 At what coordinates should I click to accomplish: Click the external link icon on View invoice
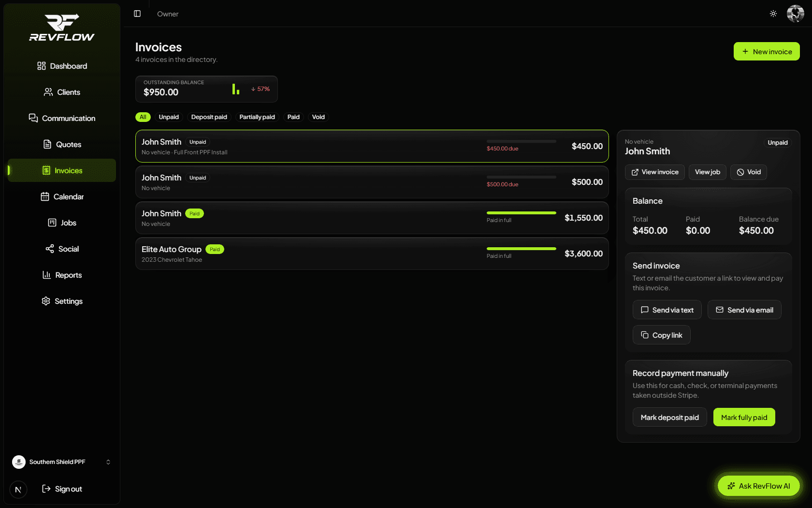635,172
